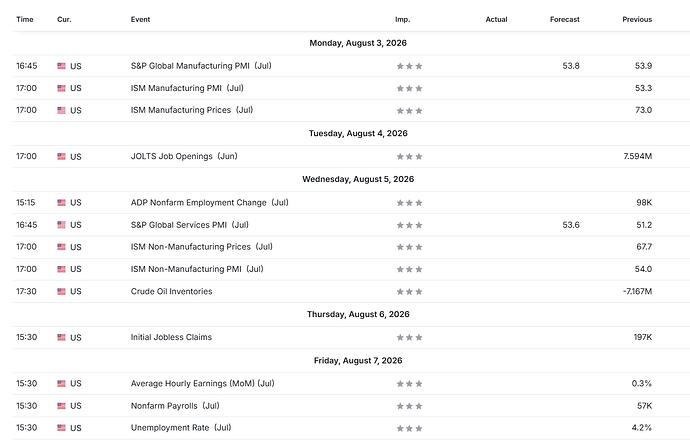Click importance stars for Initial Jobless Claims
The image size is (690, 448).
[x=409, y=338]
